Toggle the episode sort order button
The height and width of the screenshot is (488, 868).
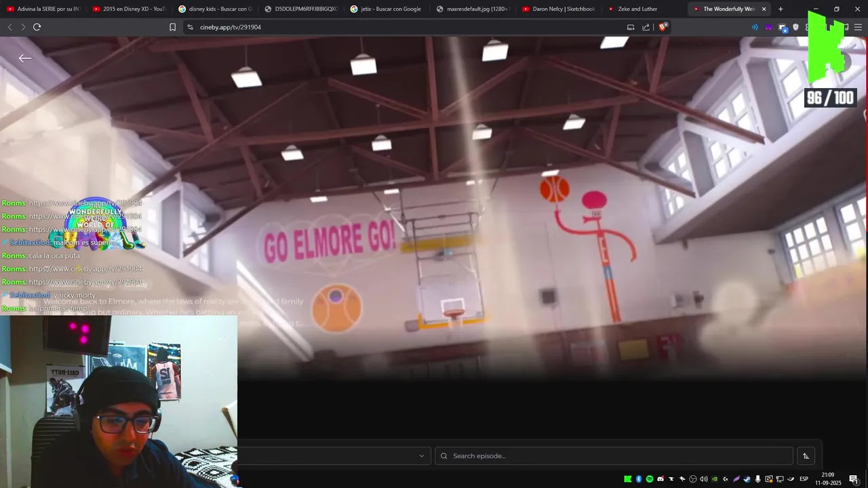[806, 456]
